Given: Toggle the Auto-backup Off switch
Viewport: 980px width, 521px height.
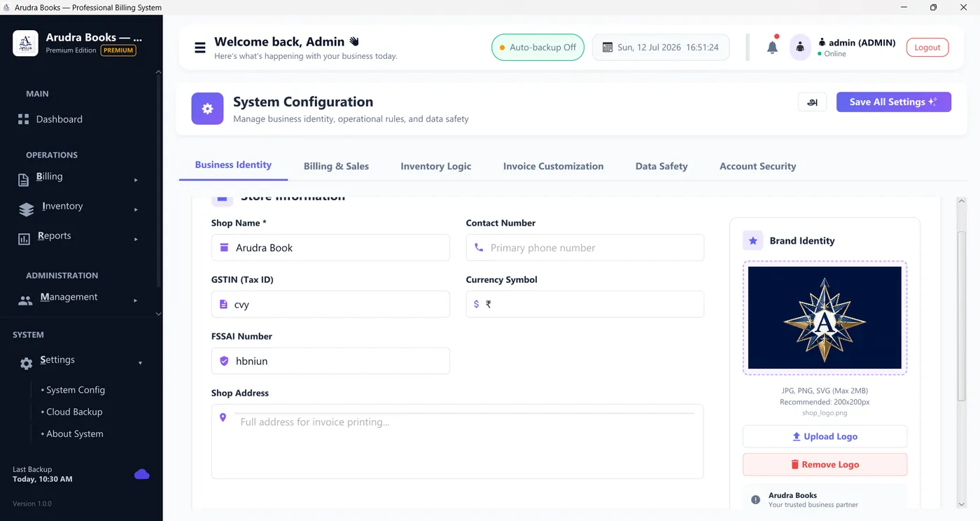Looking at the screenshot, I should tap(538, 48).
